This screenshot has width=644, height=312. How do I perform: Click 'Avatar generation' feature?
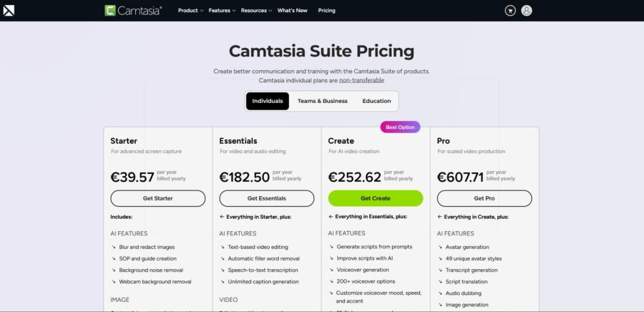pos(467,247)
